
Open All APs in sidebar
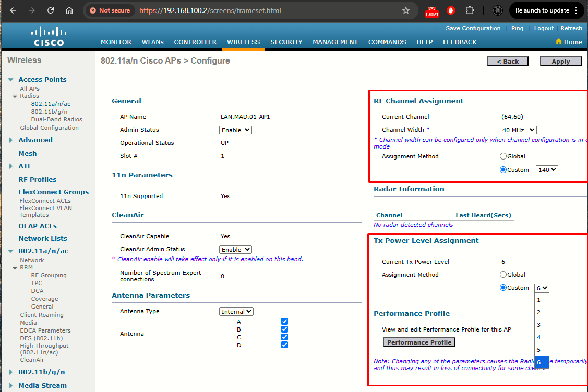[x=30, y=89]
